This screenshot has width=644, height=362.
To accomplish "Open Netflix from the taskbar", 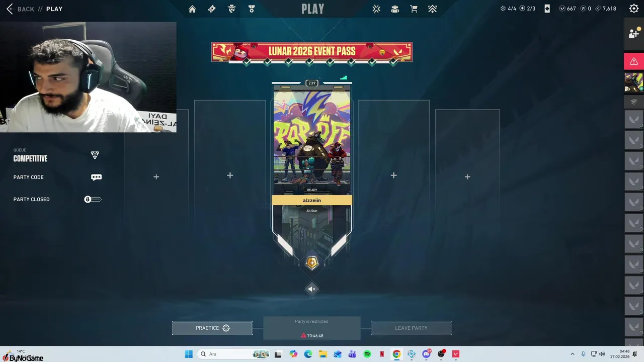I will [x=382, y=354].
